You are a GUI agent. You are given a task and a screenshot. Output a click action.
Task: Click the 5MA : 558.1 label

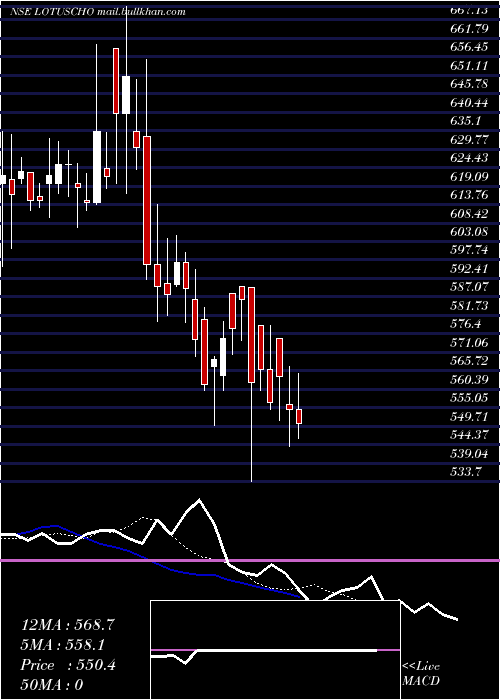65,645
